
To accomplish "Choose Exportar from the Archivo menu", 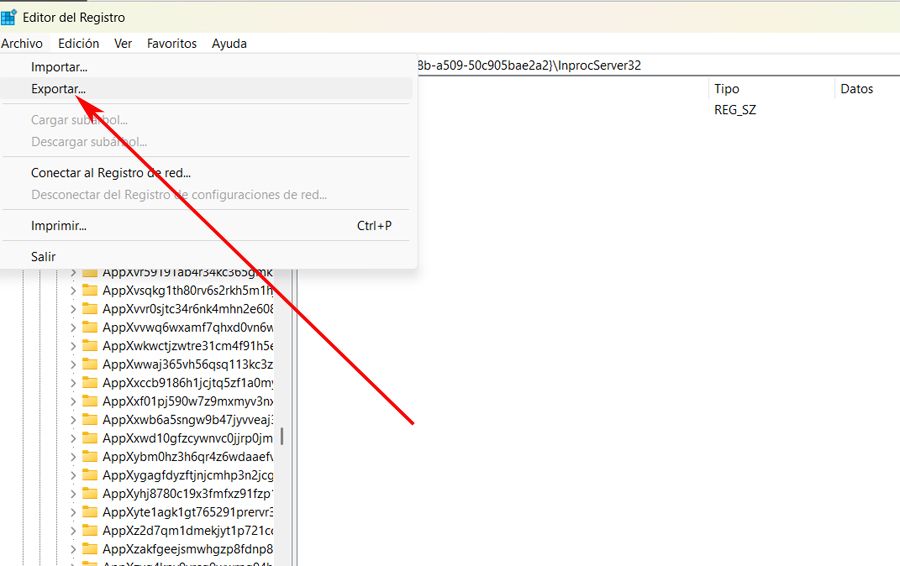I will coord(58,89).
